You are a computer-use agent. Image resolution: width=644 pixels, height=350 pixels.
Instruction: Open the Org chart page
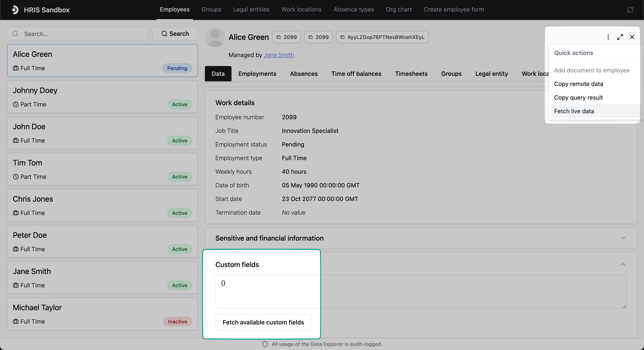(x=399, y=10)
